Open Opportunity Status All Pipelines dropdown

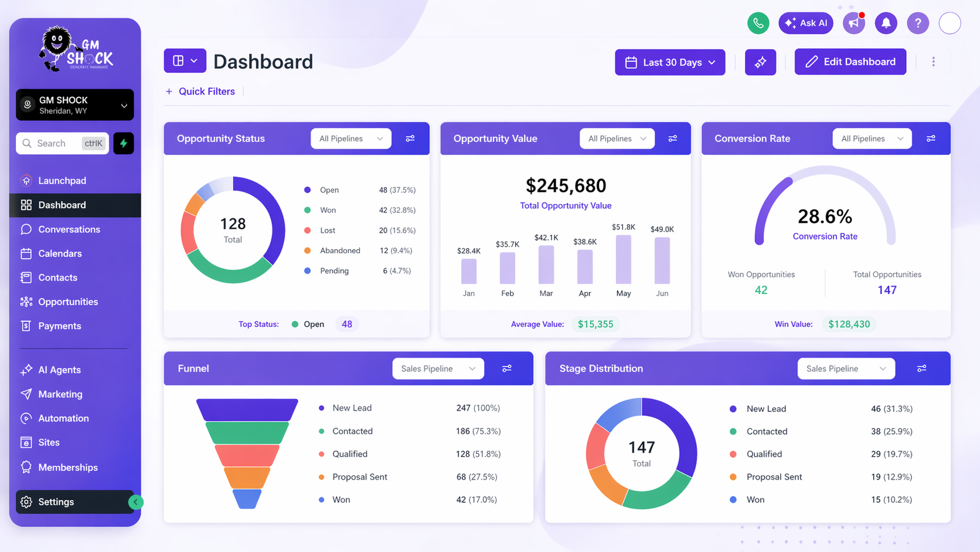point(351,138)
